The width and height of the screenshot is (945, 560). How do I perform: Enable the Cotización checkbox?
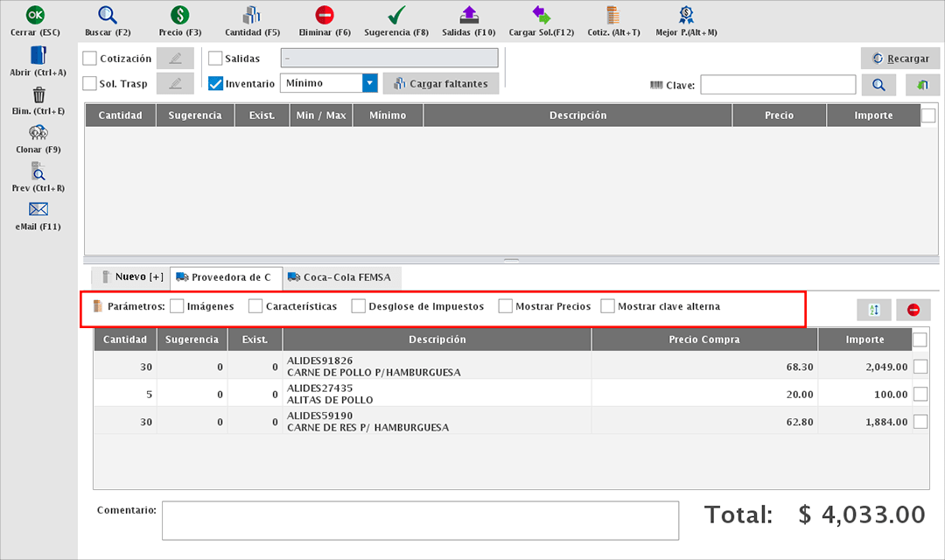[90, 59]
